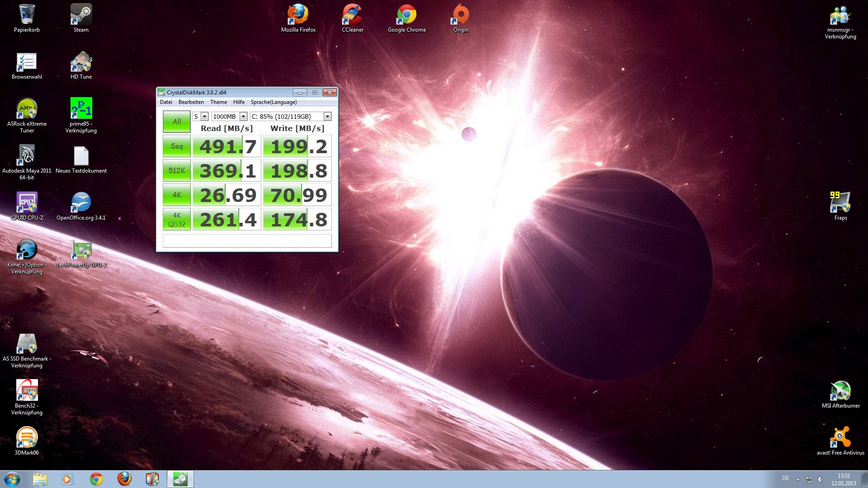Screen dimensions: 868x488
Task: Open the 1000MB test size dropdown
Action: [x=229, y=117]
